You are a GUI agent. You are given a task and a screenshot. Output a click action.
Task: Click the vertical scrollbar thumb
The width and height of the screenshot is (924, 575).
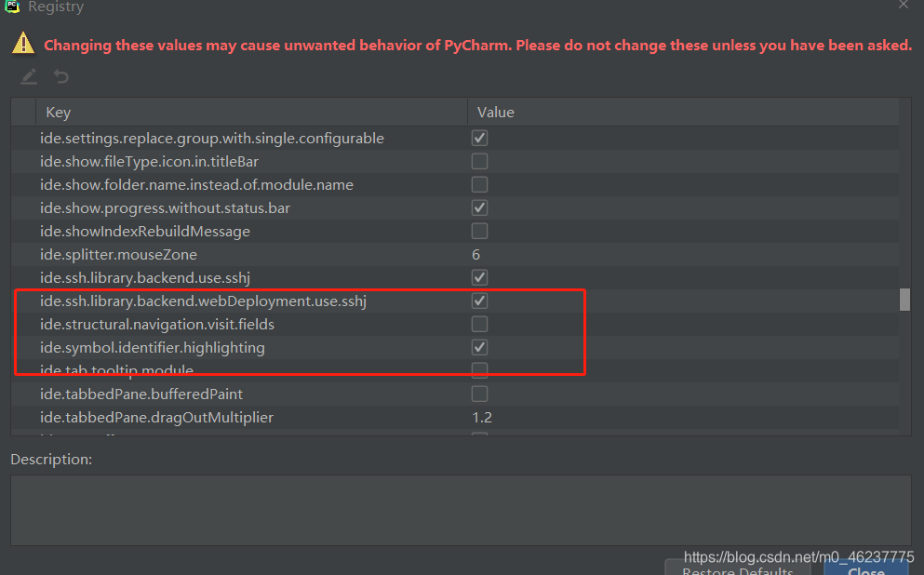(904, 300)
